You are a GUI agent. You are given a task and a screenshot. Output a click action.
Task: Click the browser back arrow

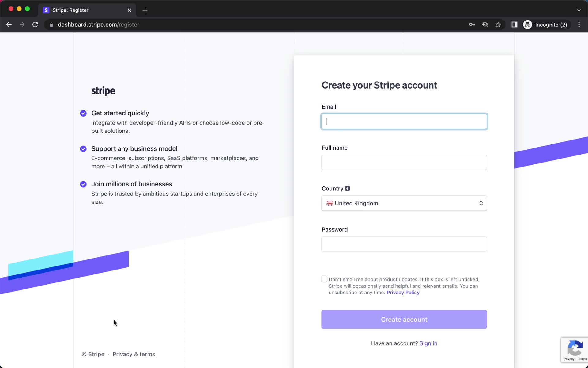pyautogui.click(x=9, y=25)
